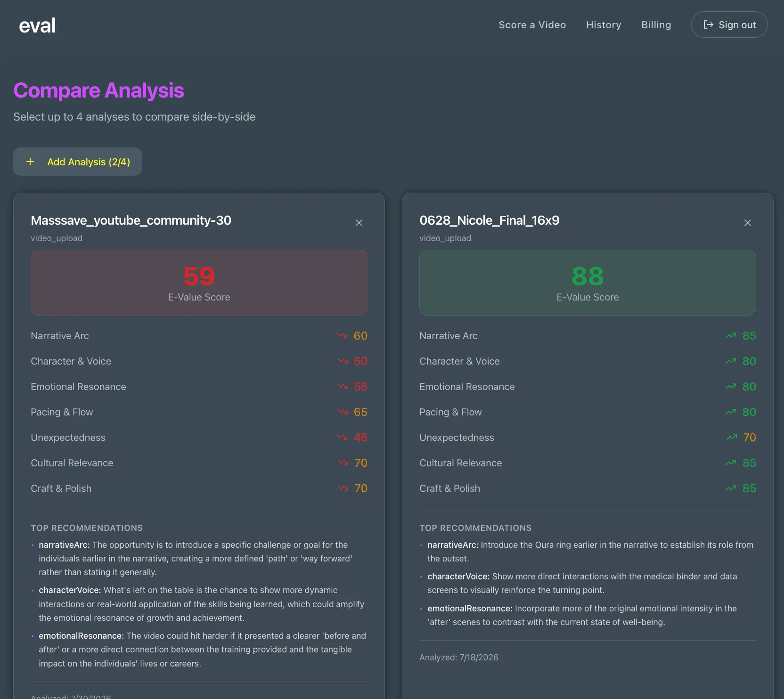Click the Unexpectedness score 45
This screenshot has height=699, width=784.
[x=360, y=438]
